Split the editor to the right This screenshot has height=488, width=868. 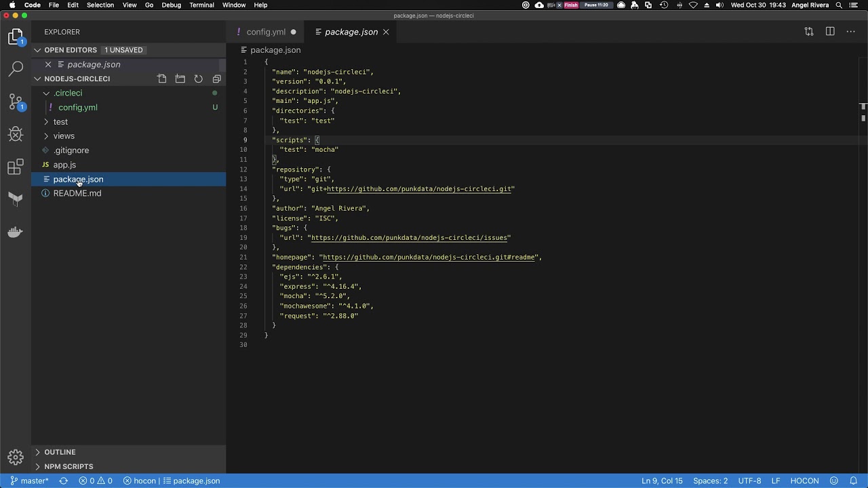pos(830,32)
